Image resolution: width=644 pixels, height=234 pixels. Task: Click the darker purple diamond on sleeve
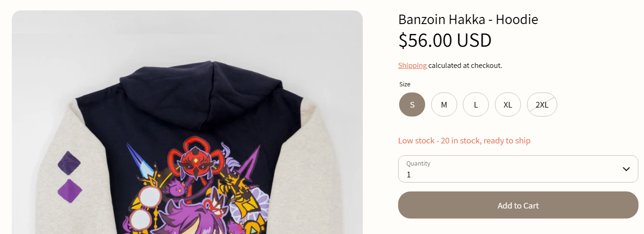click(x=69, y=163)
